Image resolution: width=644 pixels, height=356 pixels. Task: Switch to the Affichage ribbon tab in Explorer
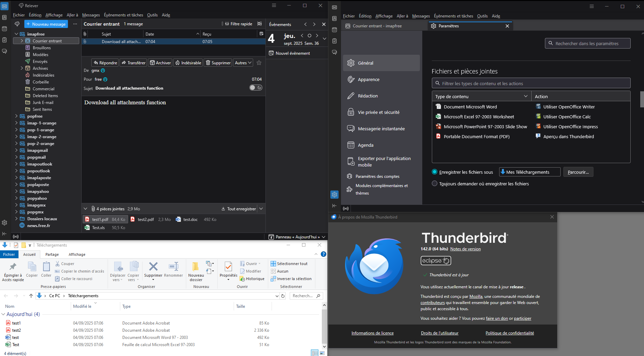click(77, 254)
